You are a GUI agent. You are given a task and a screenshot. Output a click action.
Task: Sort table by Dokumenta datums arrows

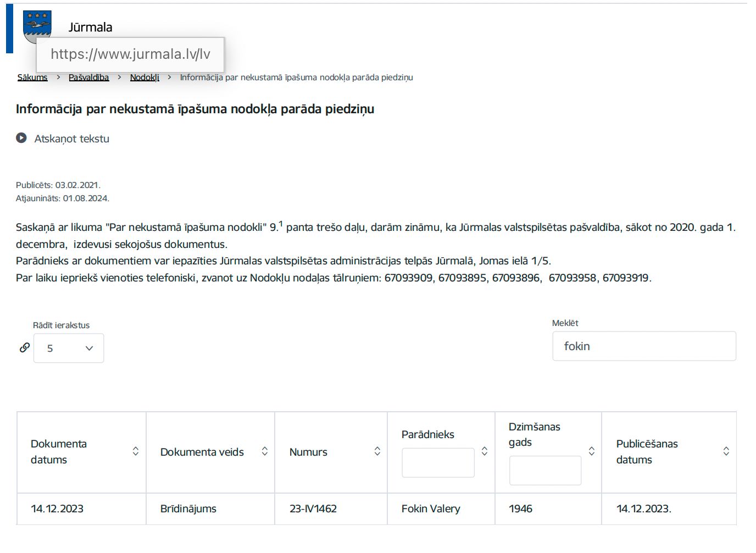[136, 451]
